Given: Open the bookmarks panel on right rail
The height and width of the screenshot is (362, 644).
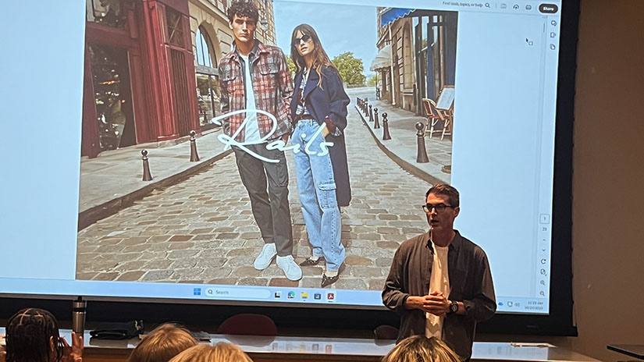Looking at the screenshot, I should point(553,34).
